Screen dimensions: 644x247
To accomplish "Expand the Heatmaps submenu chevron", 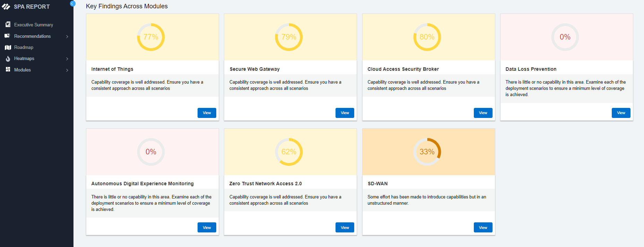I will coord(67,59).
